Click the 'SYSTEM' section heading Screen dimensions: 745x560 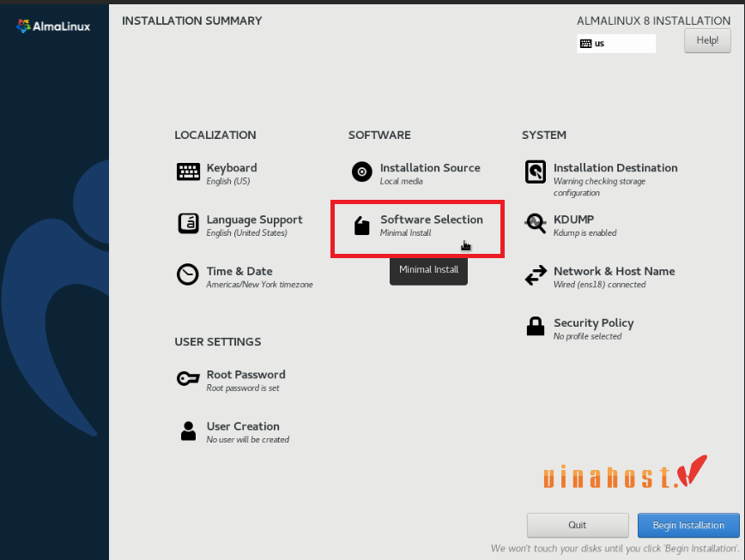point(544,135)
